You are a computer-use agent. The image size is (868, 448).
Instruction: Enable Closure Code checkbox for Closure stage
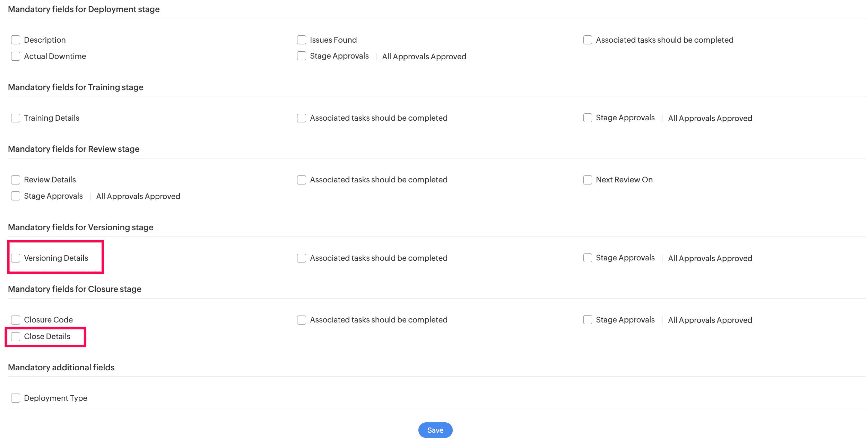pyautogui.click(x=15, y=319)
